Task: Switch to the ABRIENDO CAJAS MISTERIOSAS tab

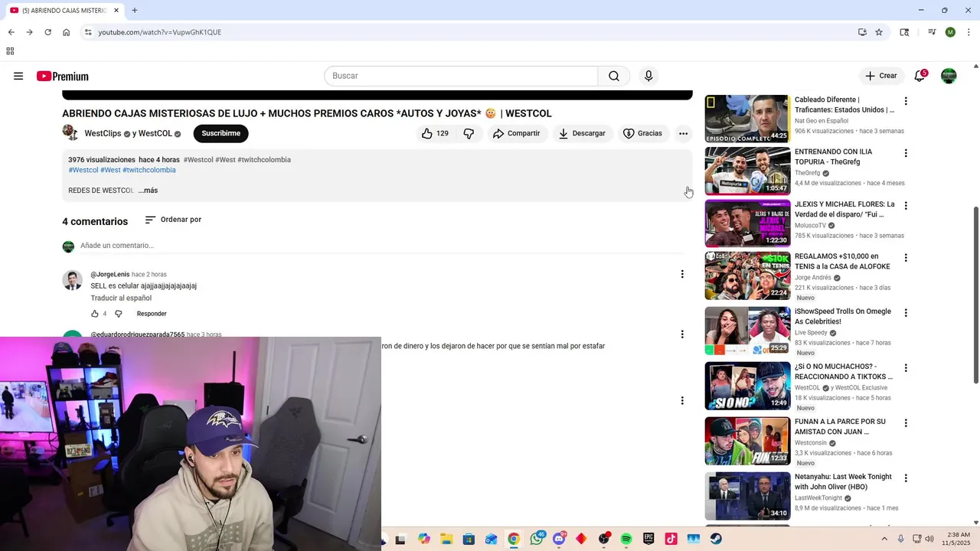Action: pyautogui.click(x=64, y=11)
